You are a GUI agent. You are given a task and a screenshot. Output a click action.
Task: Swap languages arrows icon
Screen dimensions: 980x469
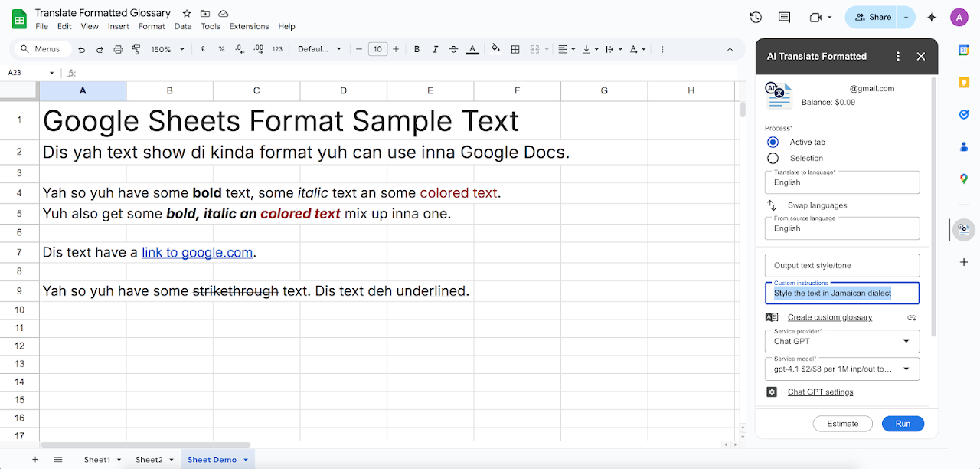pos(772,205)
